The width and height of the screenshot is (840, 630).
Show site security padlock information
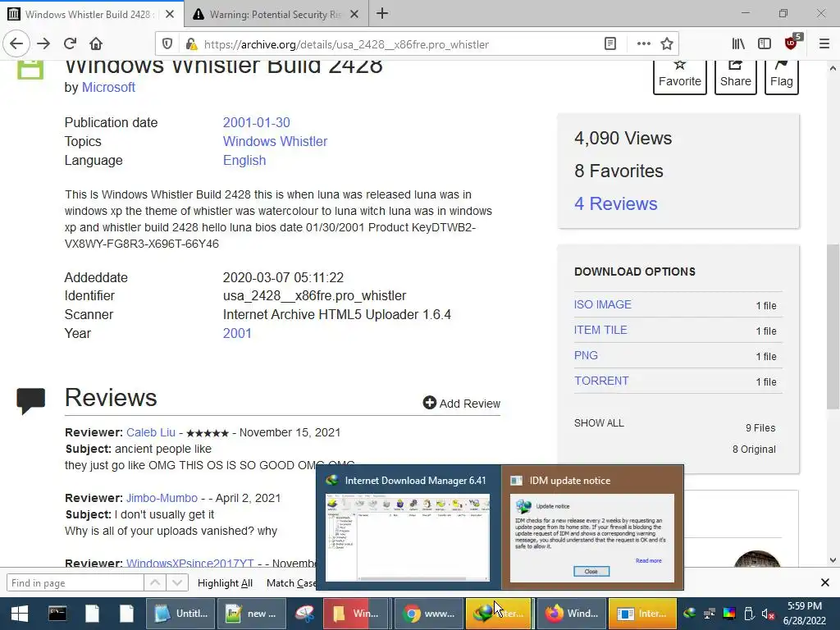coord(190,44)
